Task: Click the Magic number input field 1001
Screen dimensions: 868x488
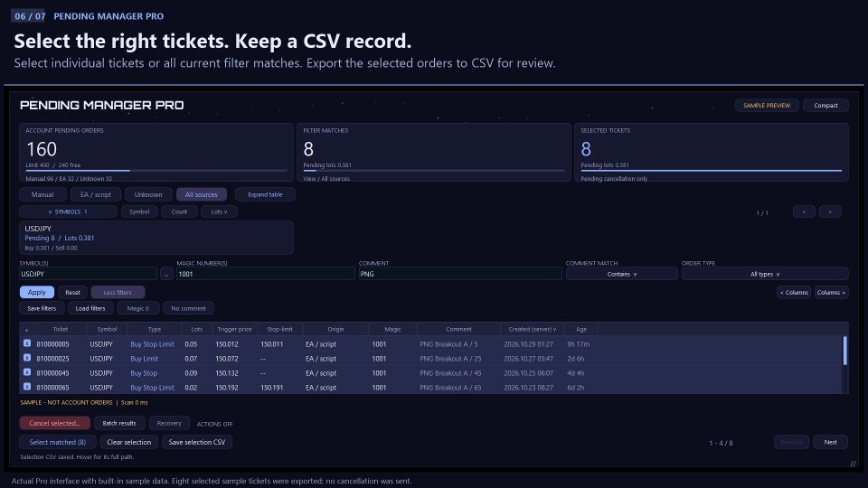Action: [x=266, y=274]
